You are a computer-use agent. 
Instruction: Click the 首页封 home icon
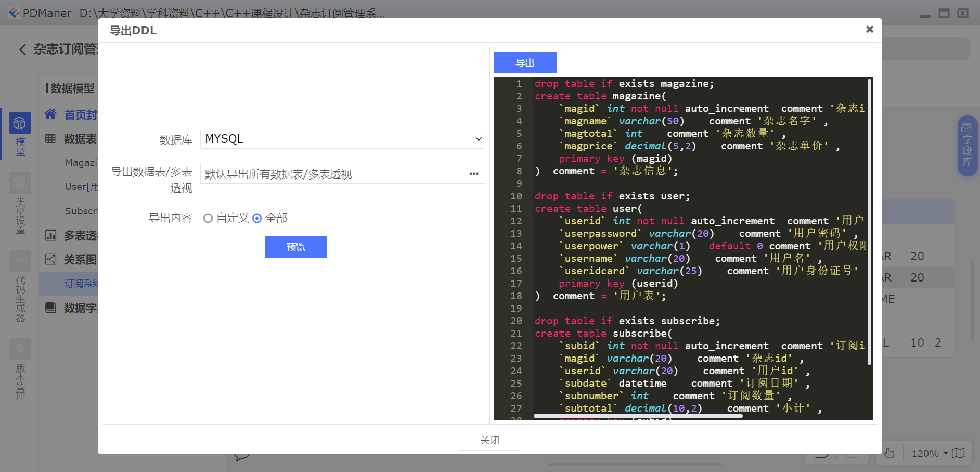point(50,114)
